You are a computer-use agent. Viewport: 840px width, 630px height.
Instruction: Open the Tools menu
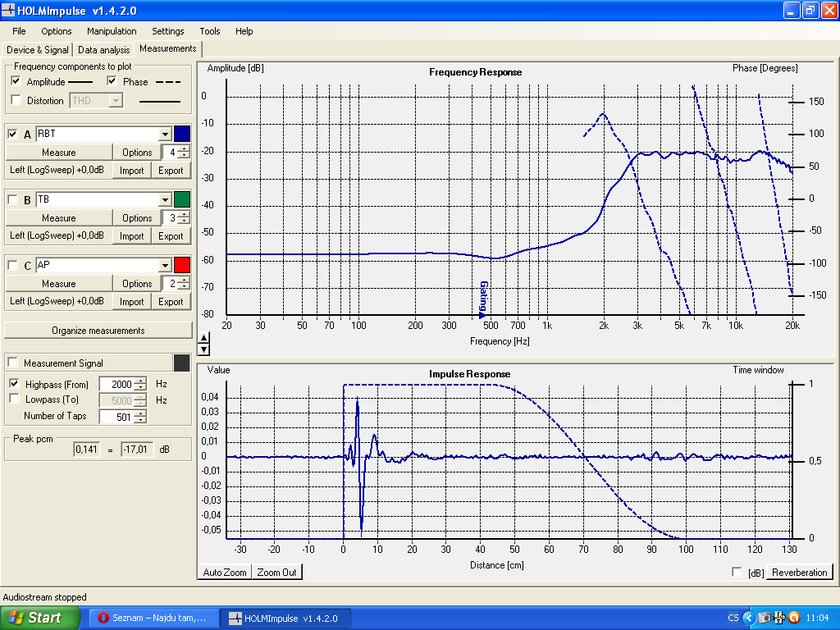(209, 31)
